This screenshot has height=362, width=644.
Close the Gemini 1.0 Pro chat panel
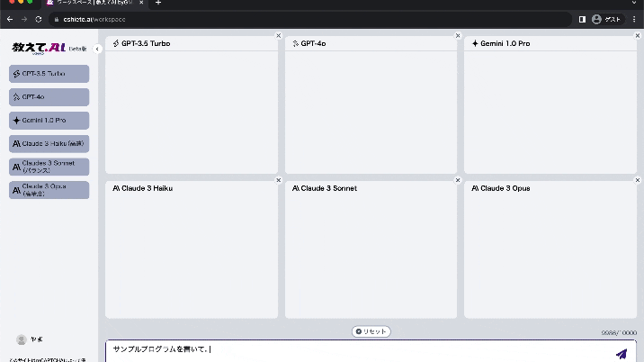638,36
